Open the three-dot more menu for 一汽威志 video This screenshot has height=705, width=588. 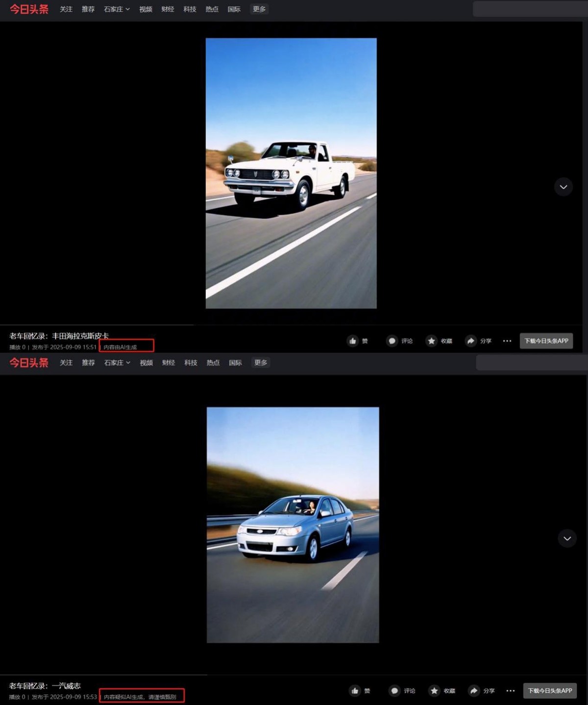(511, 691)
